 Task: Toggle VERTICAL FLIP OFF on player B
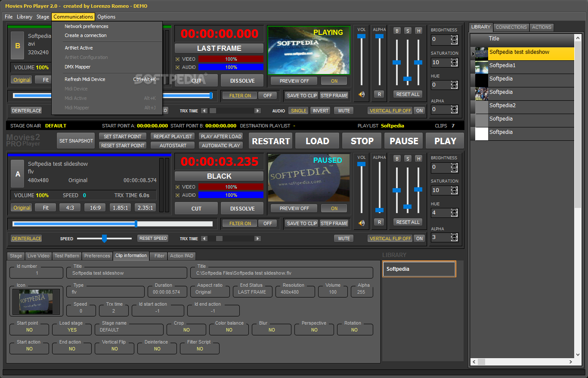click(390, 111)
